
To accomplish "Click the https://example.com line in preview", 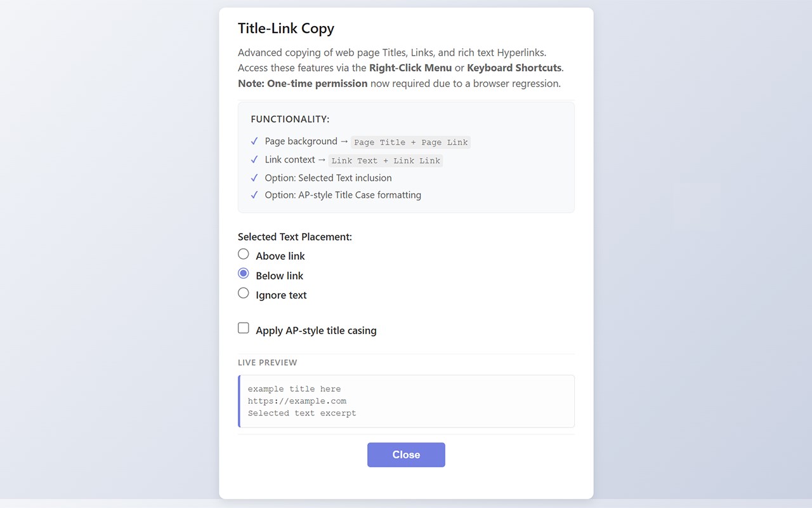I will pos(297,401).
